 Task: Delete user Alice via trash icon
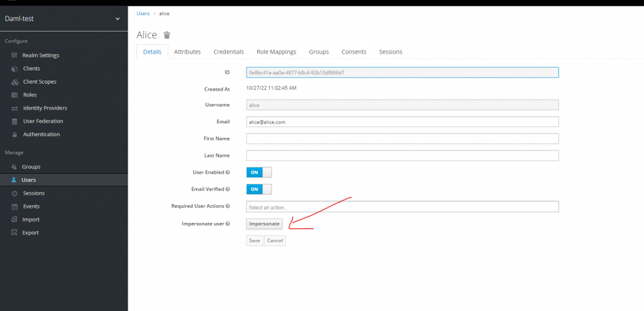(x=167, y=35)
